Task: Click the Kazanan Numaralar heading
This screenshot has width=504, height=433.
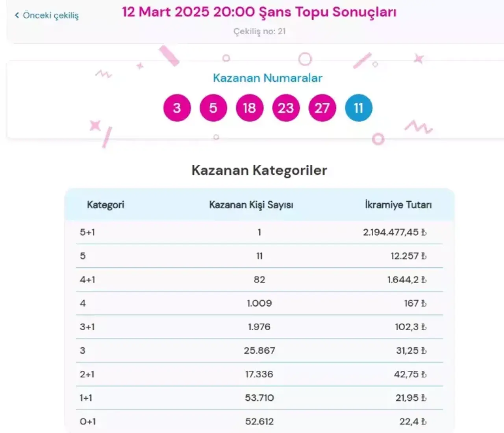Action: pyautogui.click(x=267, y=78)
